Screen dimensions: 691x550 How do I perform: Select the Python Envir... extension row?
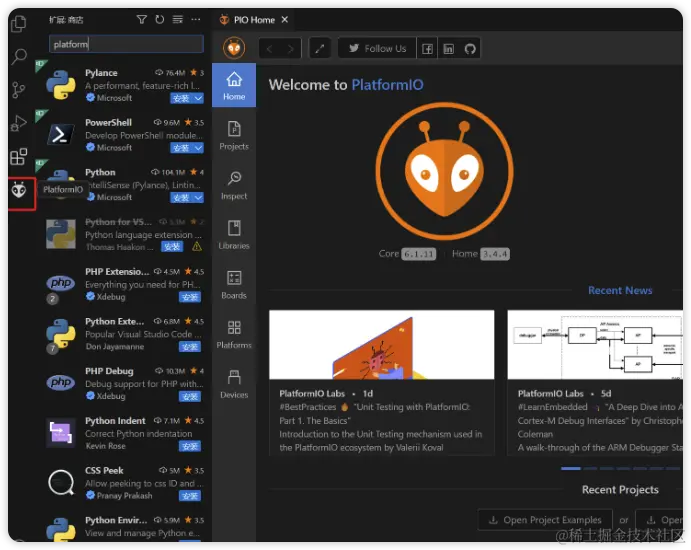(124, 527)
